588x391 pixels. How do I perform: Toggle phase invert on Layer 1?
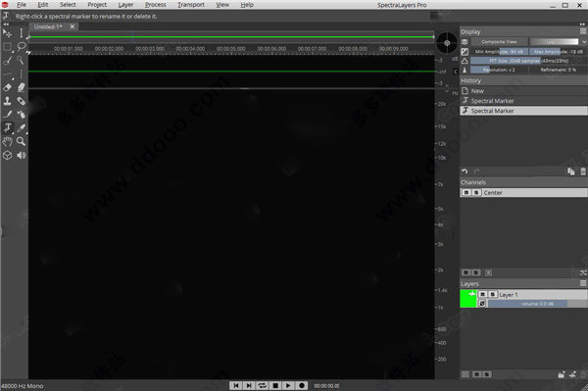(x=482, y=303)
